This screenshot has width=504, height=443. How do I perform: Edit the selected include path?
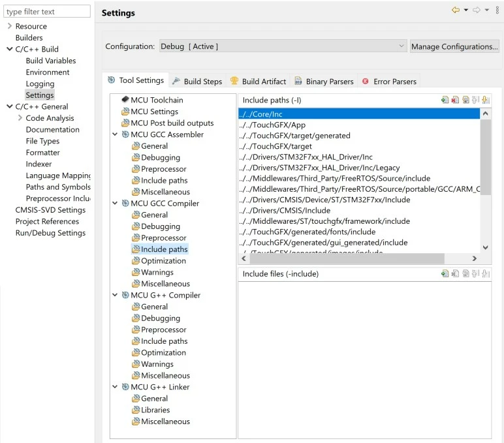(465, 100)
